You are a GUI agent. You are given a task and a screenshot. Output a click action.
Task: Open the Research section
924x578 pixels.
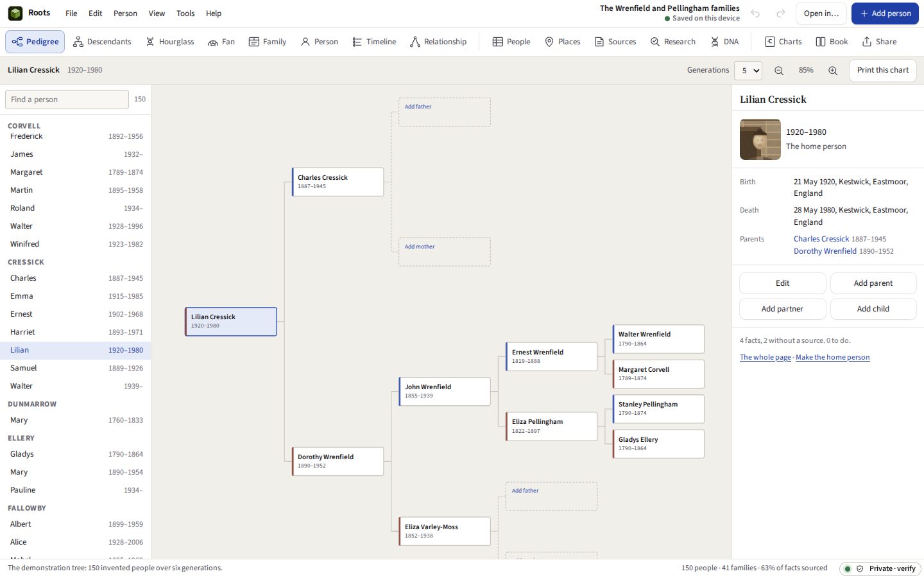[x=673, y=42]
